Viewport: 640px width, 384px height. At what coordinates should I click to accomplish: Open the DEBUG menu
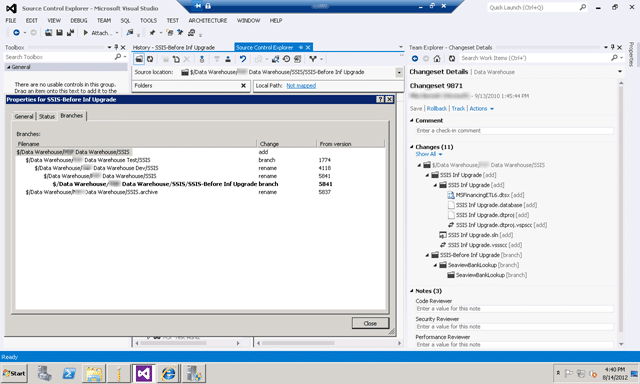pyautogui.click(x=78, y=20)
